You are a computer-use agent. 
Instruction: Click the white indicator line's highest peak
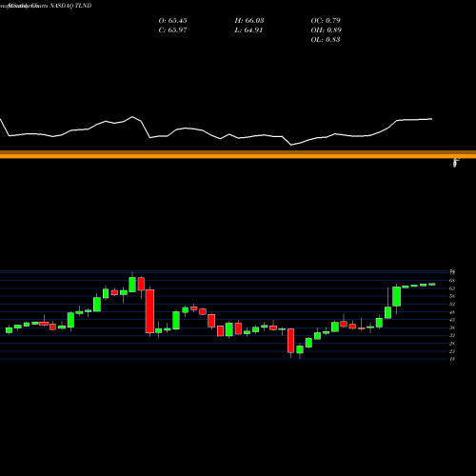pos(132,117)
